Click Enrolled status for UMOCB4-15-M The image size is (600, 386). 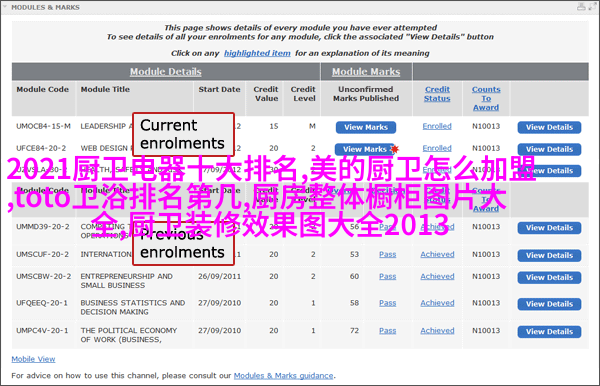[x=437, y=126]
